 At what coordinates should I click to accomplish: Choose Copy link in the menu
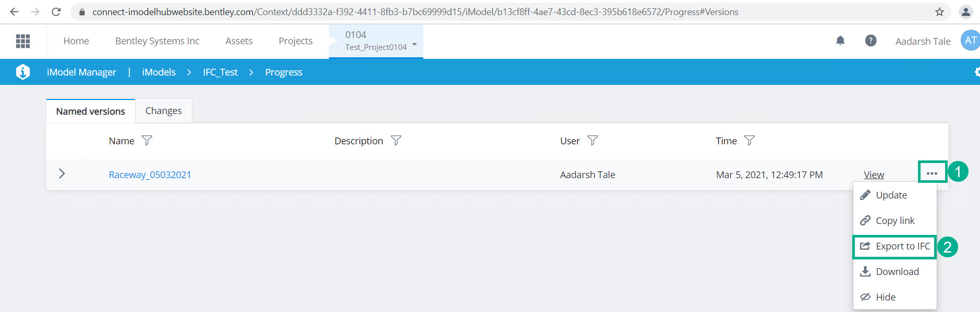tap(895, 220)
